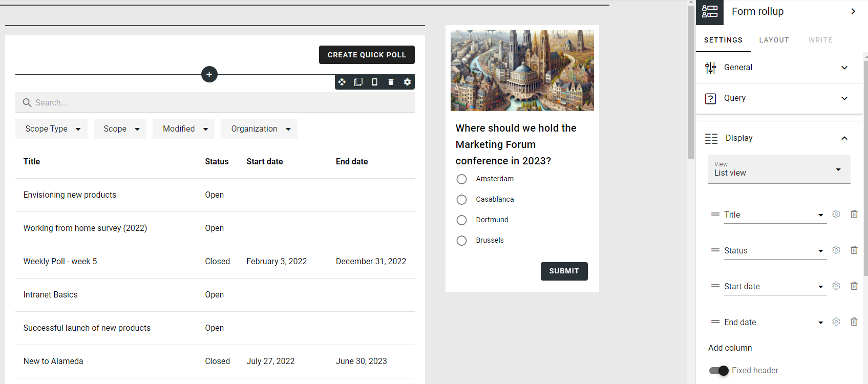The width and height of the screenshot is (868, 384).
Task: Click the city illustration poll image
Action: [x=522, y=71]
